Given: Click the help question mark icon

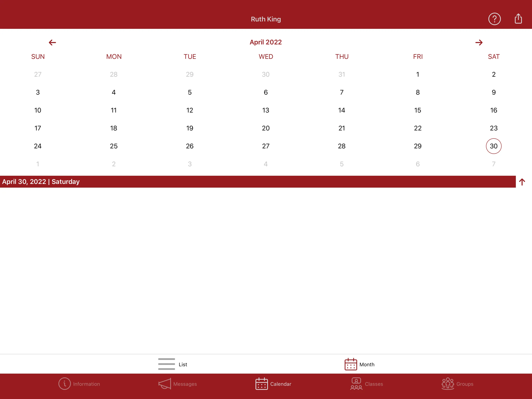Looking at the screenshot, I should click(495, 19).
